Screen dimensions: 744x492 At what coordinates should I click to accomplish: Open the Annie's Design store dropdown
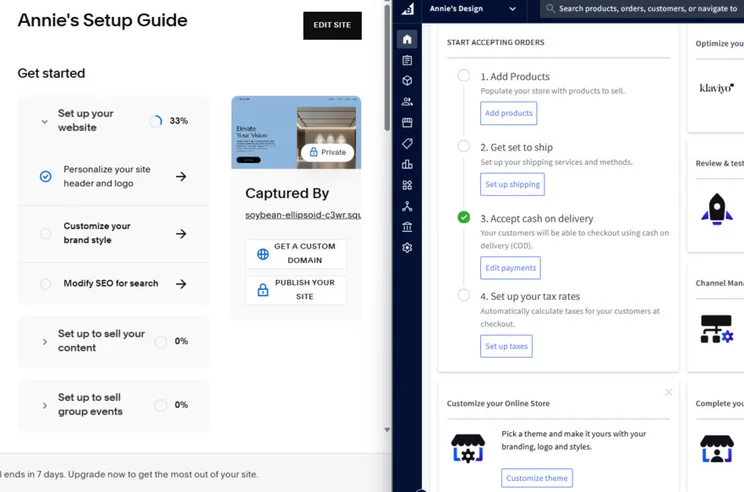473,9
